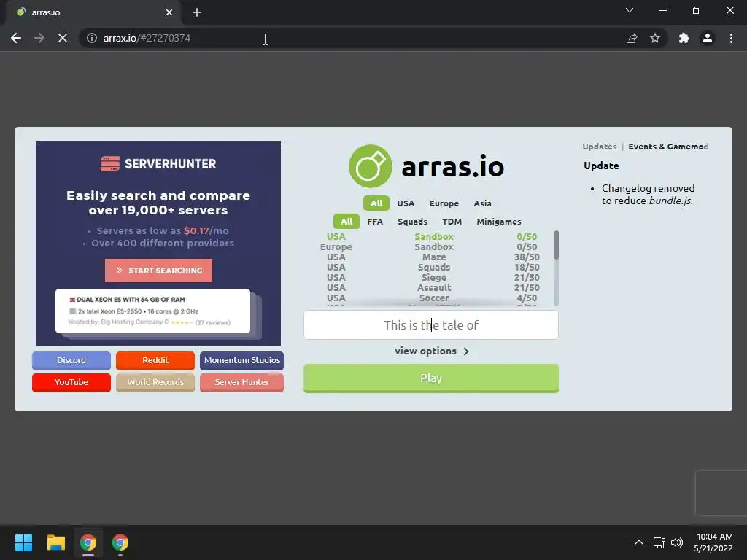Click the player name input field
This screenshot has width=747, height=560.
point(430,324)
